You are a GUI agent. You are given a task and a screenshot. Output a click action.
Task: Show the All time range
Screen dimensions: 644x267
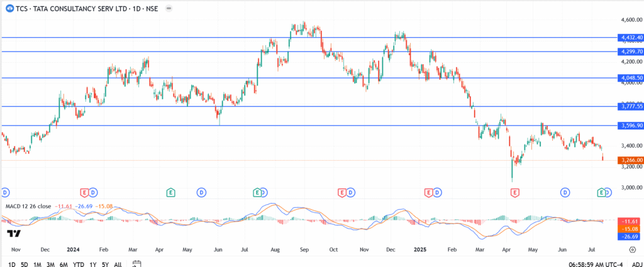coord(118,264)
